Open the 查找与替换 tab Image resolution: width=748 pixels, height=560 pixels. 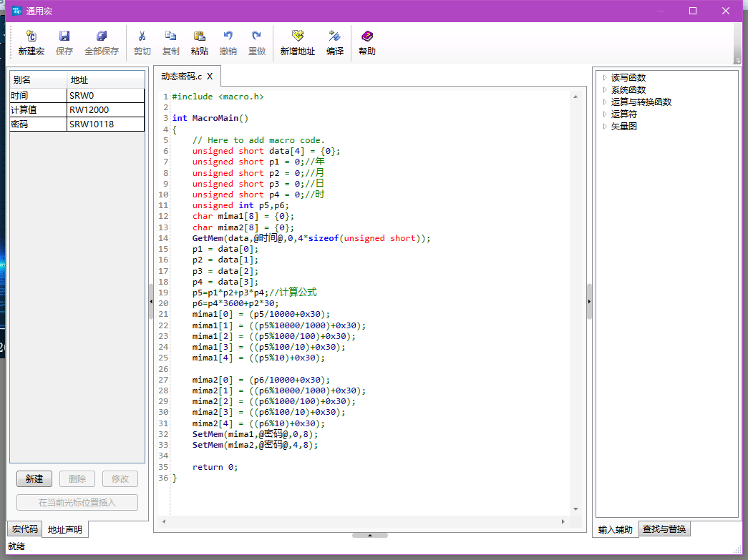coord(664,529)
